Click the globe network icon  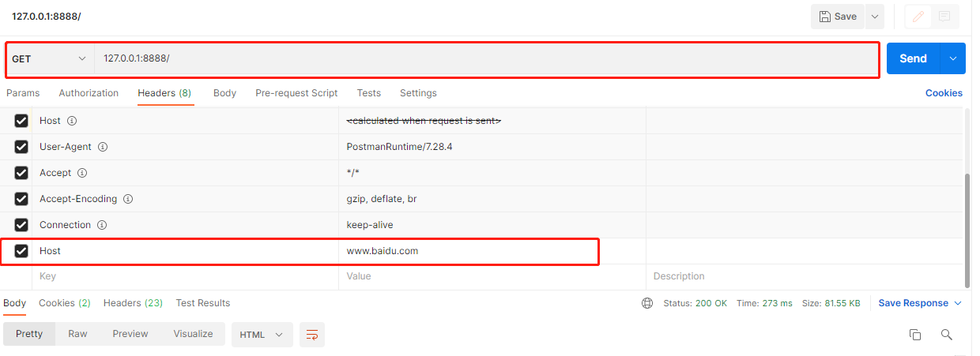pos(647,303)
